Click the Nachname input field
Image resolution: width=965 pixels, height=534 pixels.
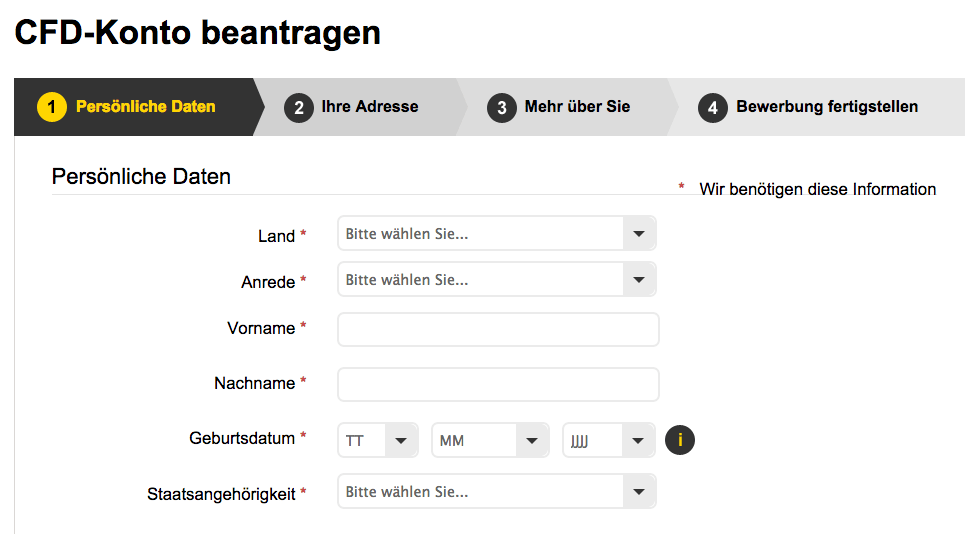click(x=498, y=385)
